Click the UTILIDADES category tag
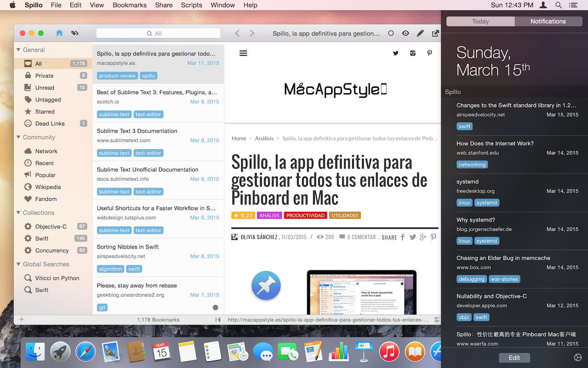 (x=345, y=215)
